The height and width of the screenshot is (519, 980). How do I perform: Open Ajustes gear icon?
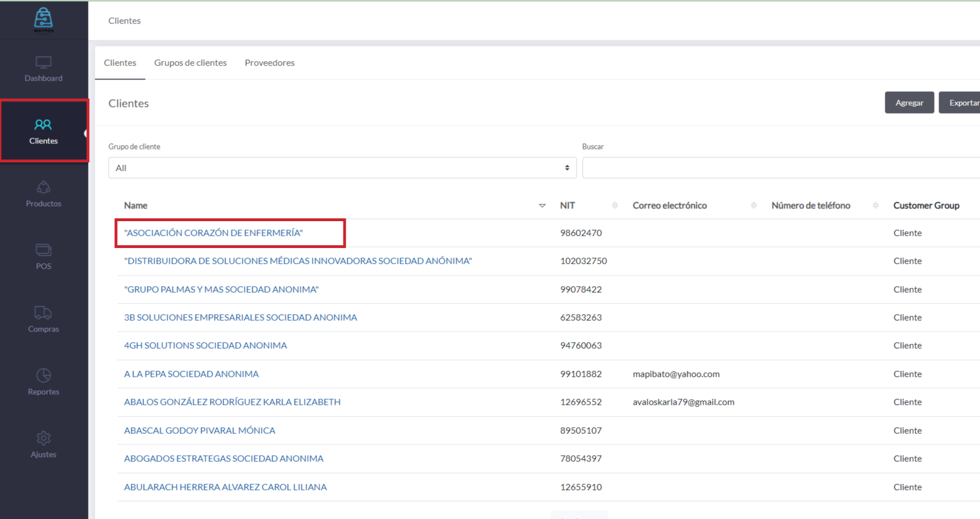43,438
